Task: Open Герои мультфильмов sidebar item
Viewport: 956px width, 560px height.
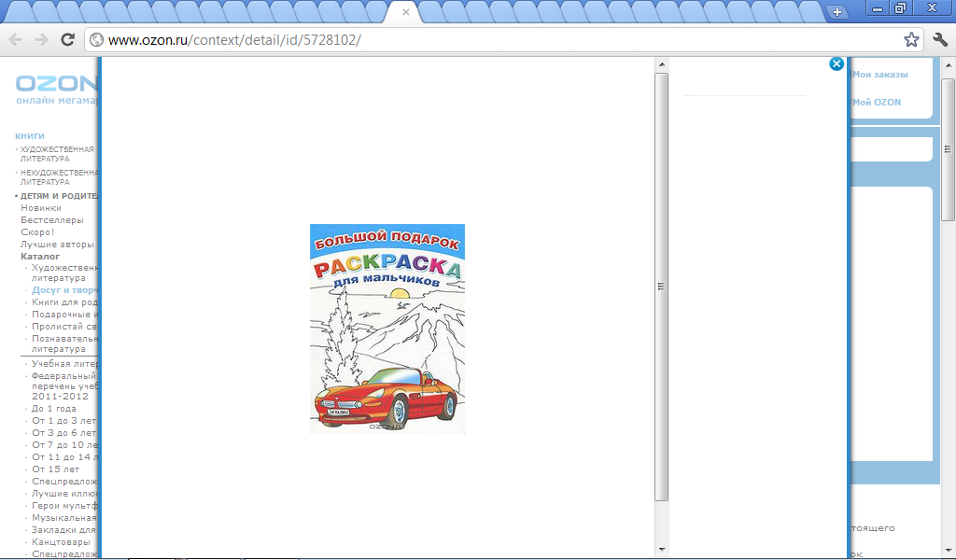Action: click(64, 506)
